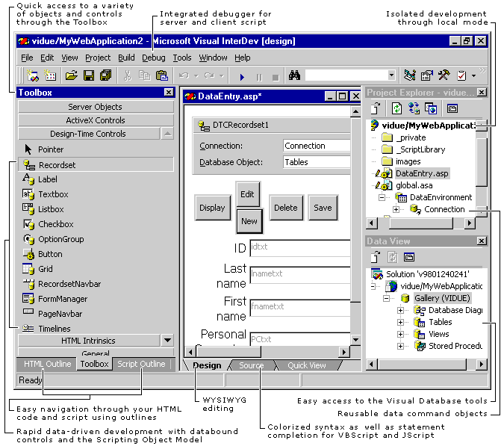Click the Delete button on the form
Image resolution: width=504 pixels, height=446 pixels.
point(286,208)
